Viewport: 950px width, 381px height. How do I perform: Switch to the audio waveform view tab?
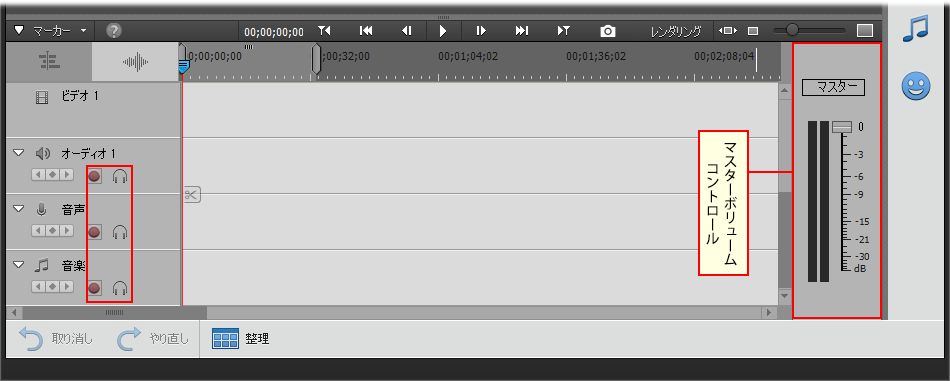135,62
